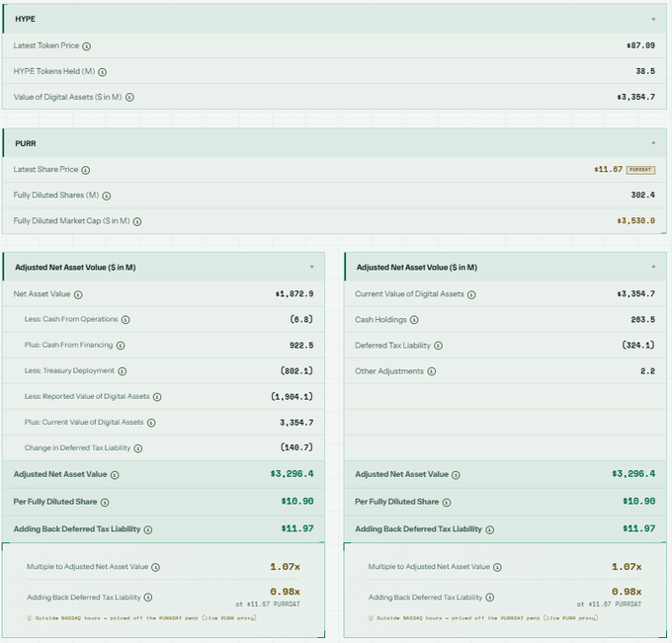Click info icon beside Fully Diluted Shares
672x643 pixels.
[x=107, y=196]
